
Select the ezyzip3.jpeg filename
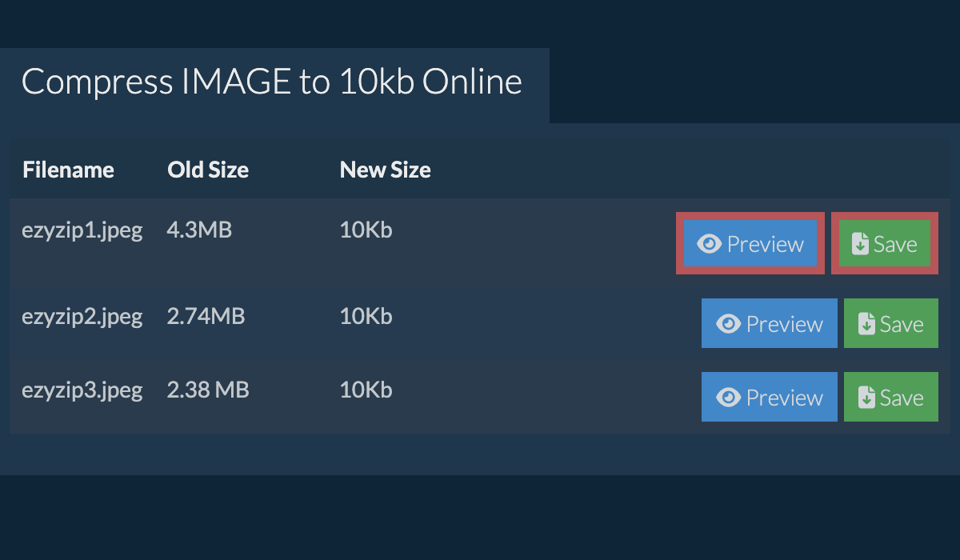(x=82, y=390)
